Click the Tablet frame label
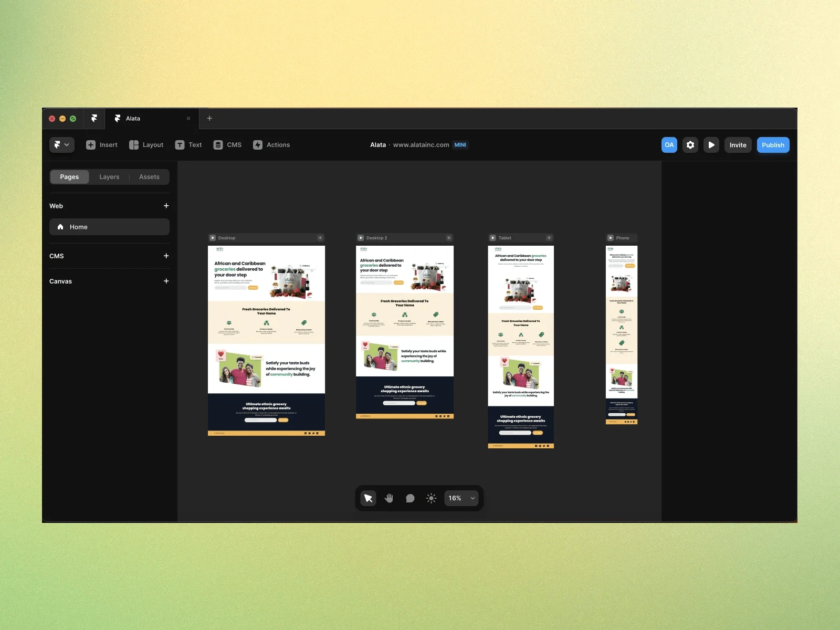840x630 pixels. pyautogui.click(x=505, y=238)
